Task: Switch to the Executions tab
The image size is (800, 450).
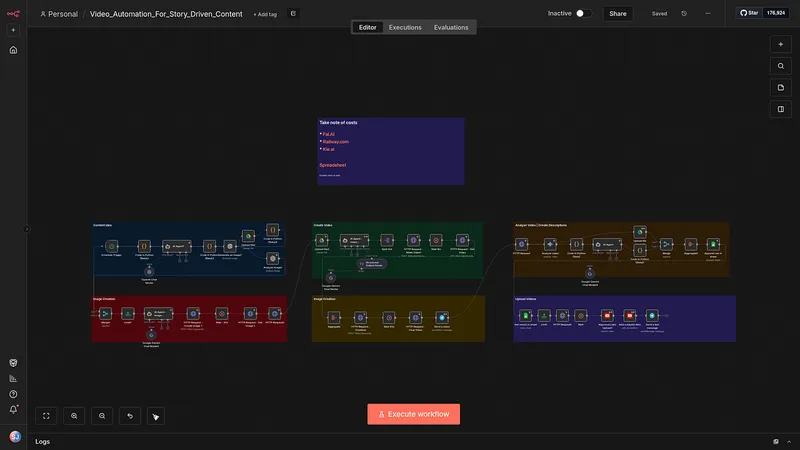Action: (405, 28)
